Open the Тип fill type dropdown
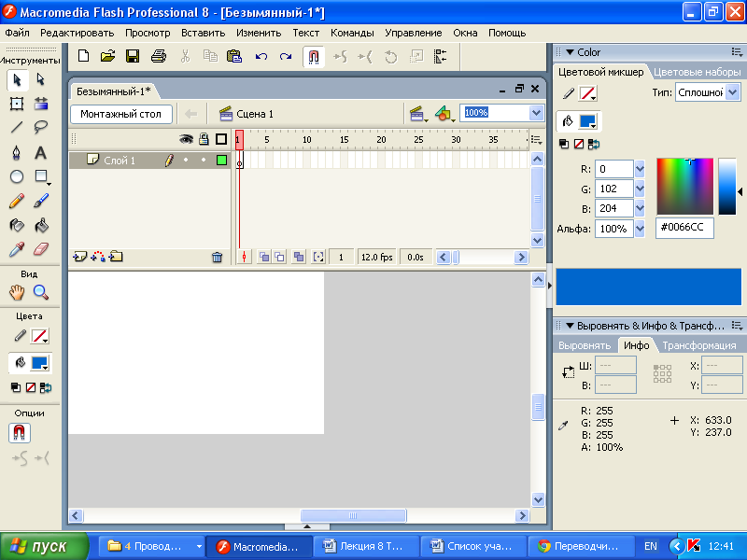Viewport: 747px width, 560px height. (x=733, y=91)
